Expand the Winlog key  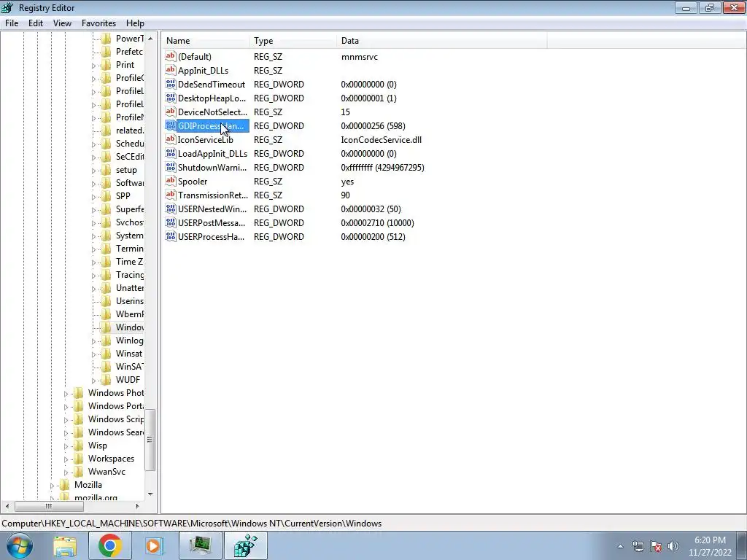point(94,341)
